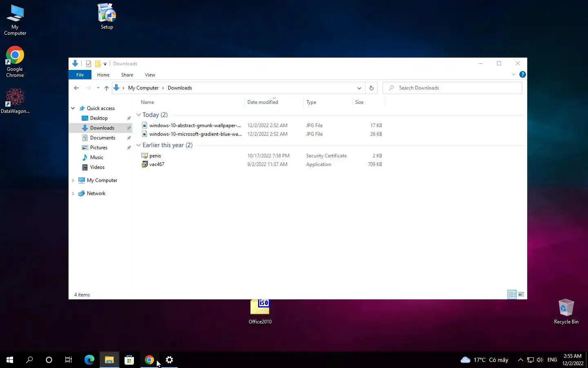Expand Network in the navigation pane
Screen dimensions: 588x368
click(73, 193)
